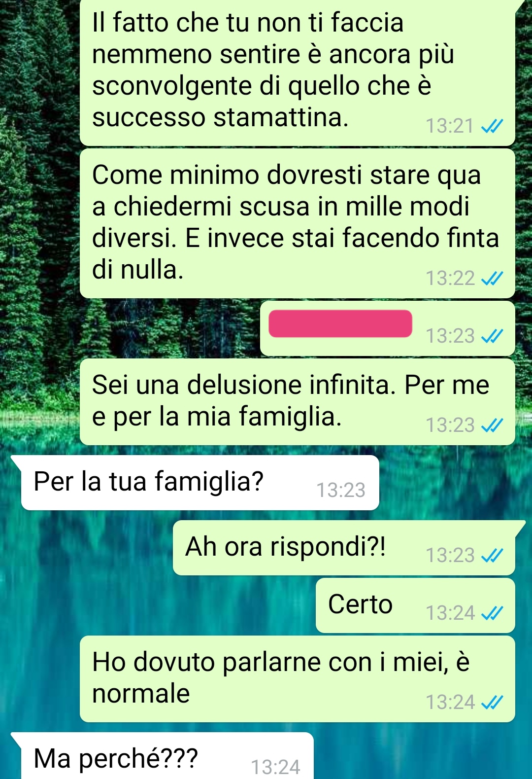This screenshot has height=779, width=532.
Task: Select the pink redacted block
Action: point(340,323)
